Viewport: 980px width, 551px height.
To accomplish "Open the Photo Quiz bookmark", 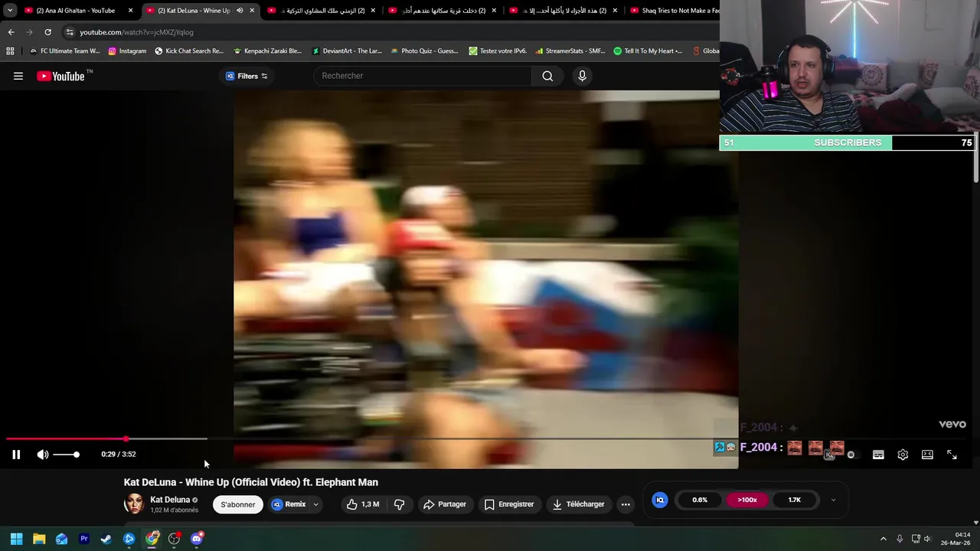I will coord(424,51).
